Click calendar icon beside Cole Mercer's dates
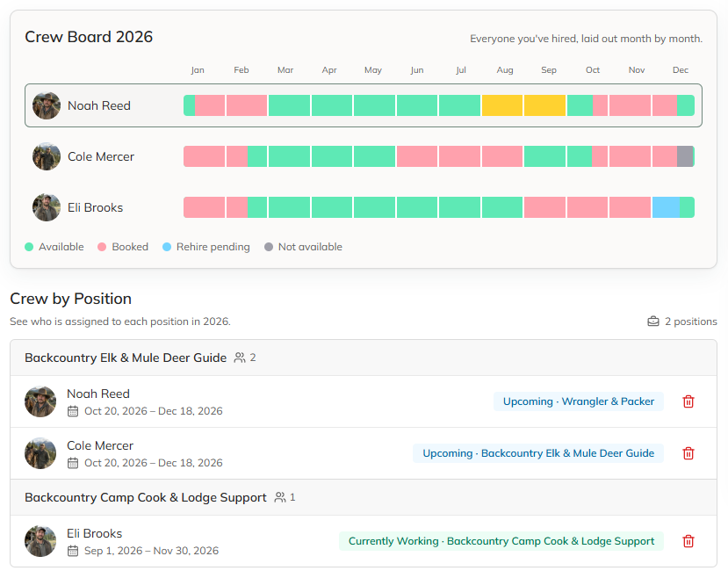This screenshot has height=578, width=728. pyautogui.click(x=73, y=463)
